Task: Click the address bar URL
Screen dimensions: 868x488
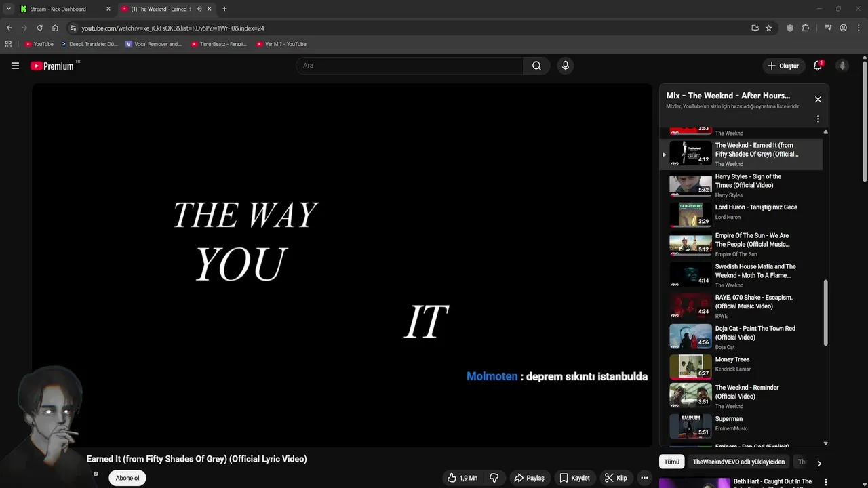Action: pyautogui.click(x=173, y=28)
